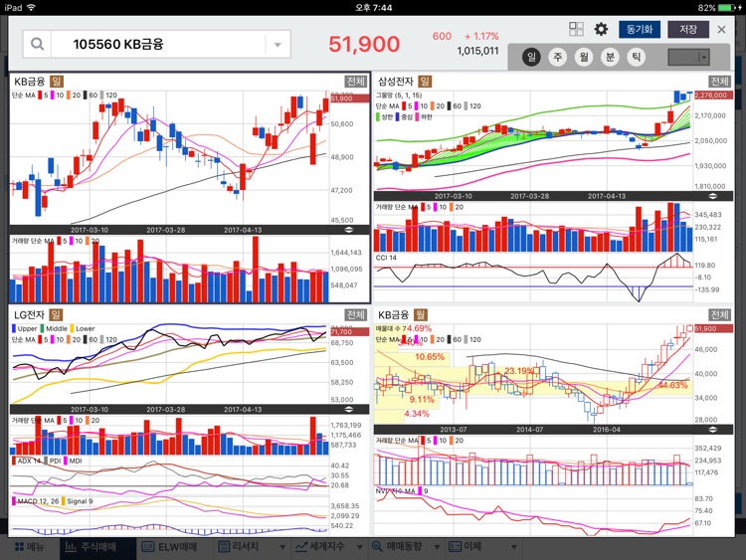Open chart settings gear icon

(602, 29)
